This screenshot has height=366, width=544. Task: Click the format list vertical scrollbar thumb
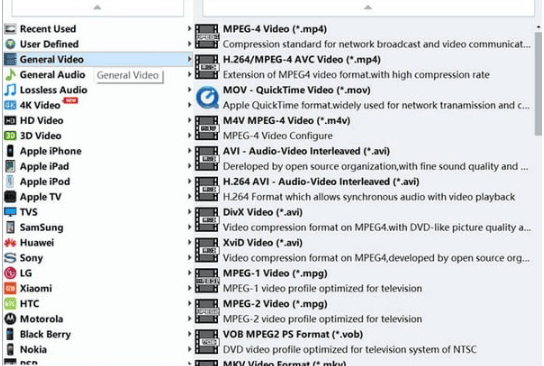538,83
